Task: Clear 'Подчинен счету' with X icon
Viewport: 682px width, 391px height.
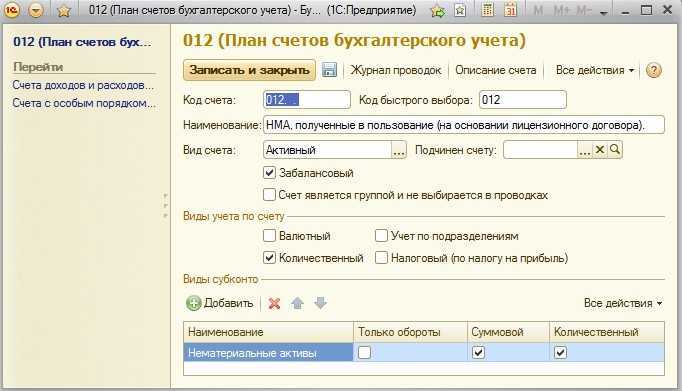Action: click(x=600, y=150)
